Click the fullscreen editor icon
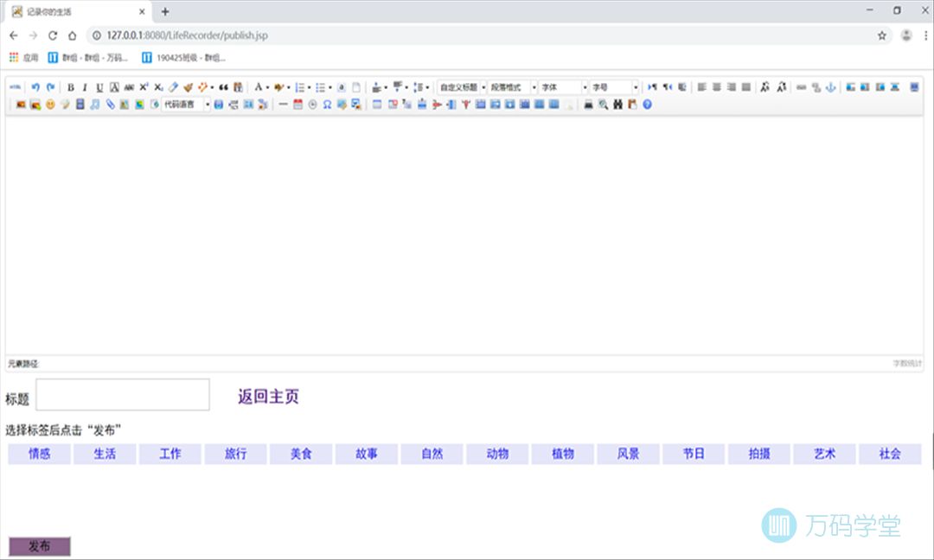 [x=914, y=87]
